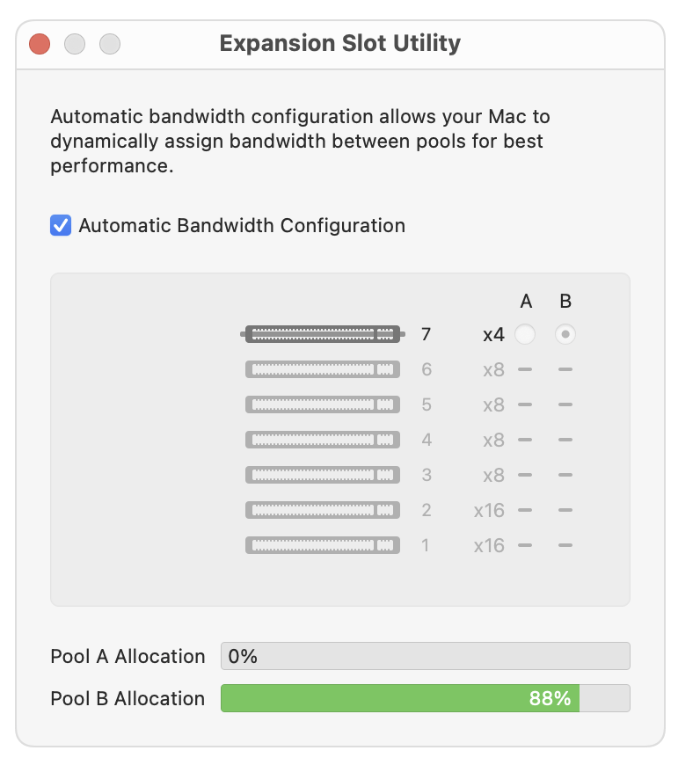This screenshot has width=700, height=765.
Task: Assign slot 7 to Pool A
Action: coord(525,334)
